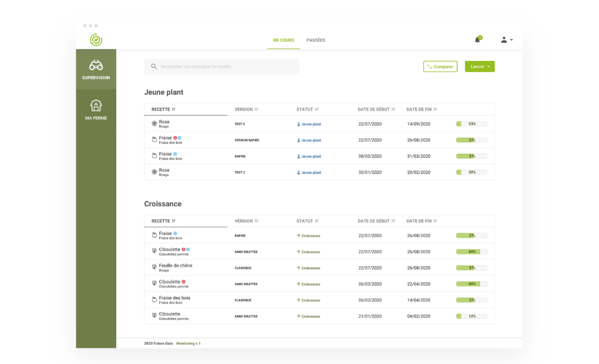Click the 12% progress bar

pos(472,316)
